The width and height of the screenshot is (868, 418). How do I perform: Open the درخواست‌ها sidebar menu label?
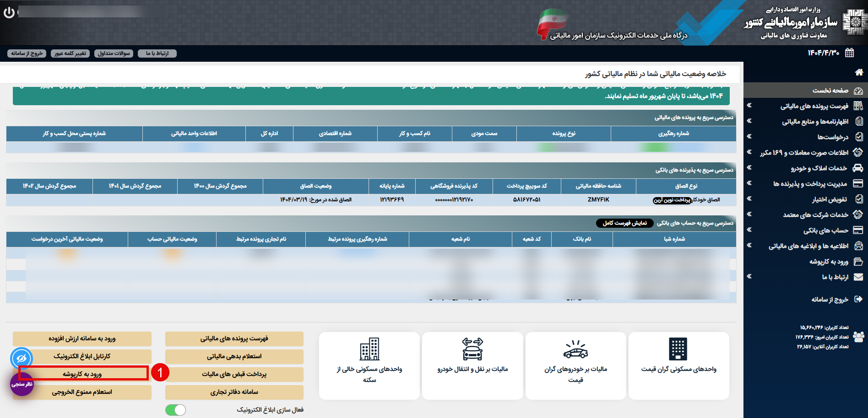833,137
